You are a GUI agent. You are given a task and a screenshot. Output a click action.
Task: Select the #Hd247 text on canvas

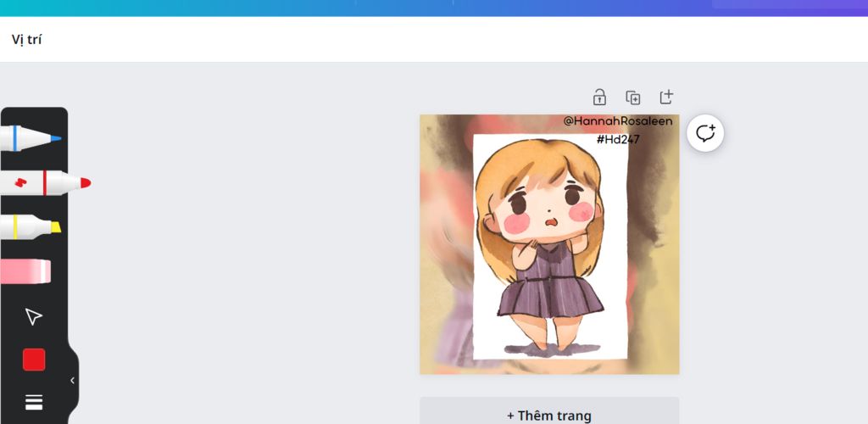point(618,139)
